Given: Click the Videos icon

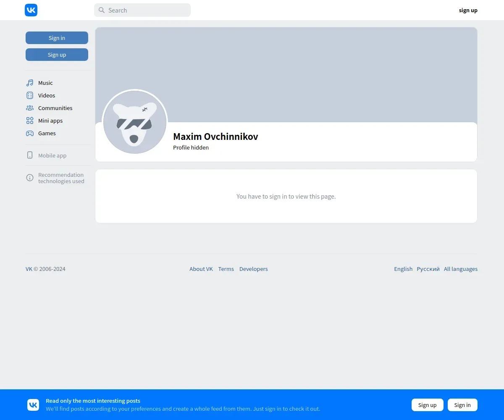Looking at the screenshot, I should point(30,95).
